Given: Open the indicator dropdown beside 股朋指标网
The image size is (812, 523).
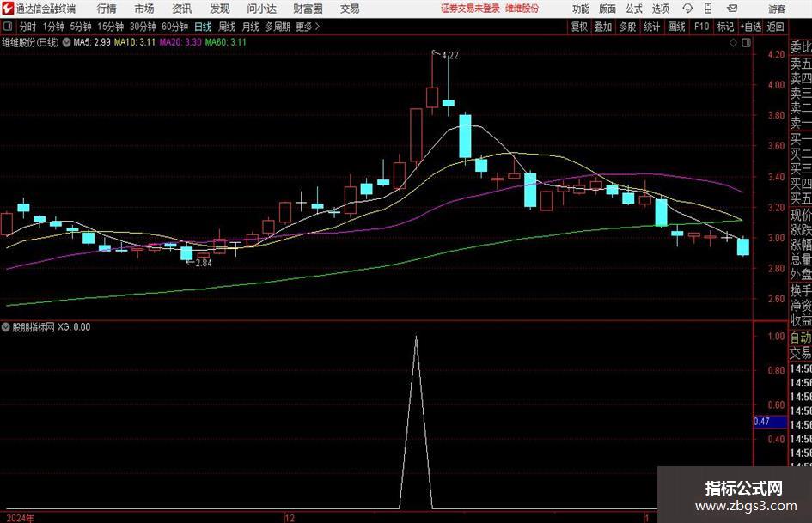Looking at the screenshot, I should 5,327.
